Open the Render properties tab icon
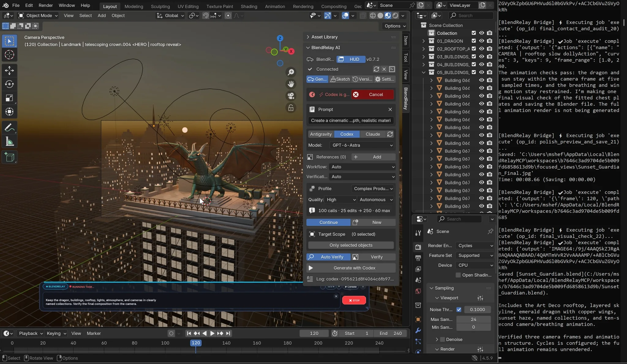627x364 pixels. [418, 247]
